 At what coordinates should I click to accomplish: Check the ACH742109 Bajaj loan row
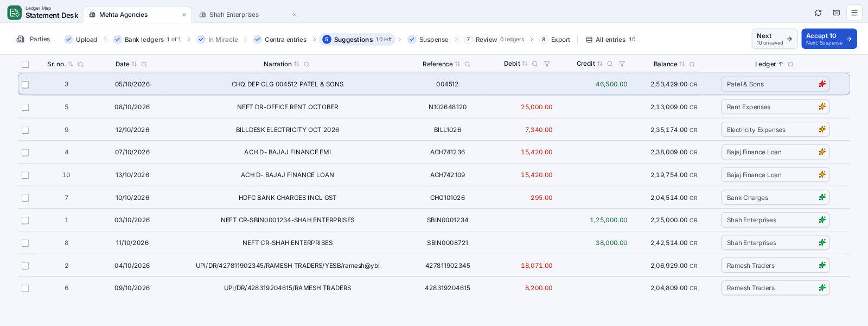click(25, 175)
